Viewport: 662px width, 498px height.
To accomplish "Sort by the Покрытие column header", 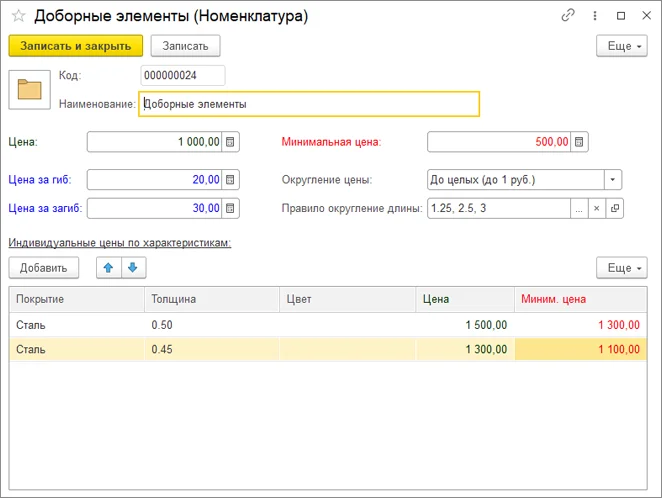I will point(77,299).
